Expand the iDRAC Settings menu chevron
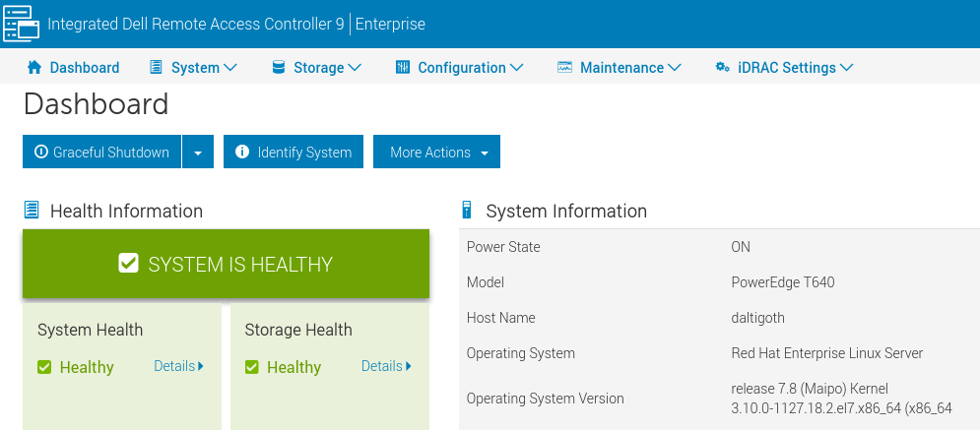The image size is (980, 430). [x=846, y=68]
